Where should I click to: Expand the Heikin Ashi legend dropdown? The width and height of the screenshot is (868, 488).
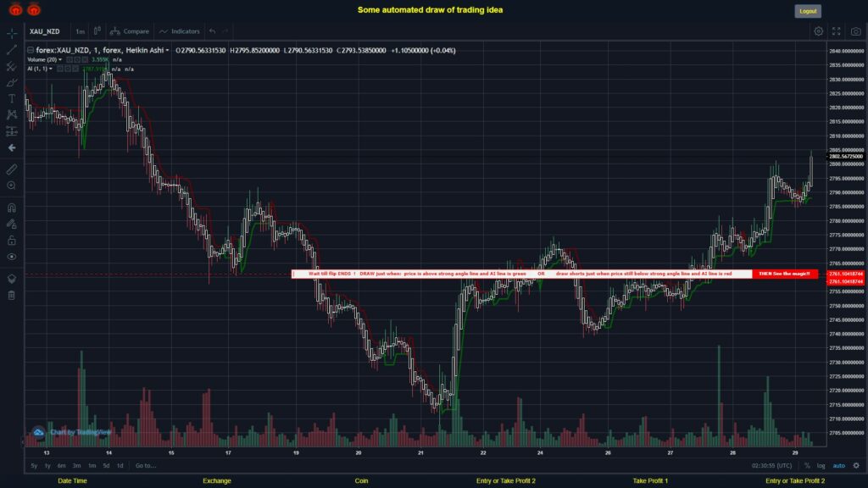pos(167,50)
